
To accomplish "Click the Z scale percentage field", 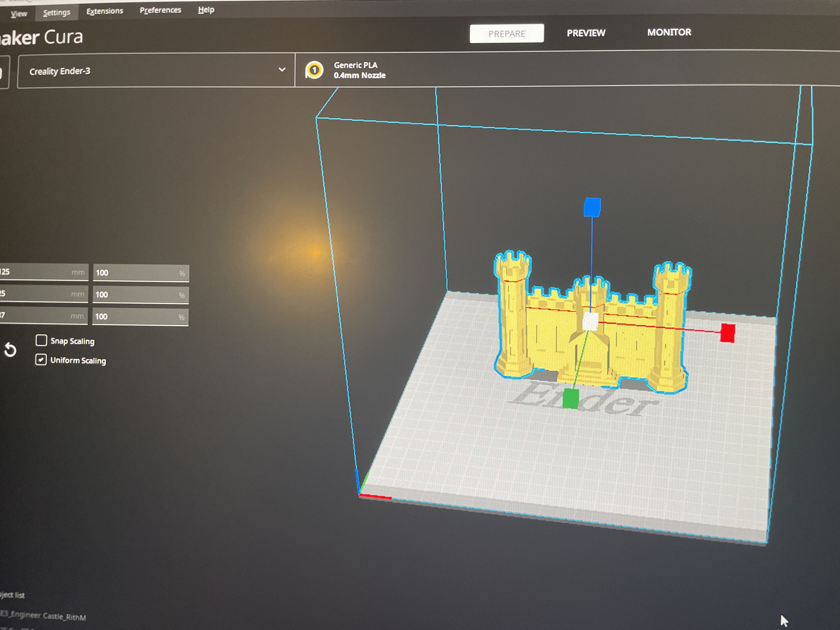I will click(140, 317).
